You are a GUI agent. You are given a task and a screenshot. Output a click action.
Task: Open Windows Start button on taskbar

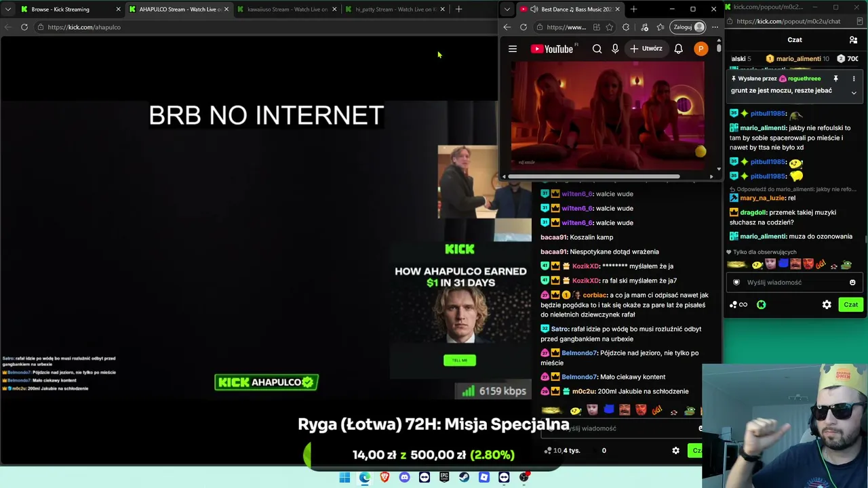344,477
